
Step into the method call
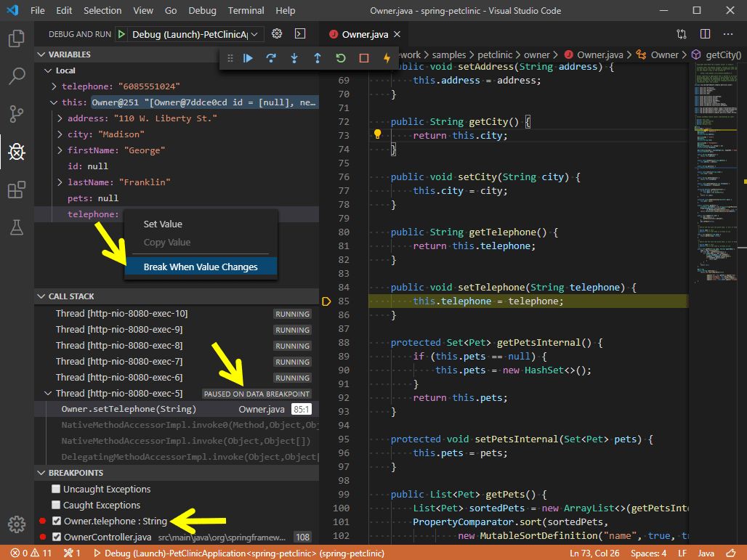click(294, 58)
